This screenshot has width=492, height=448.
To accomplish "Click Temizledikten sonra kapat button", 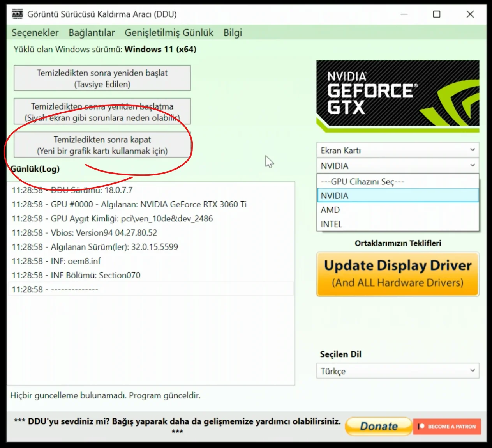I will click(102, 145).
